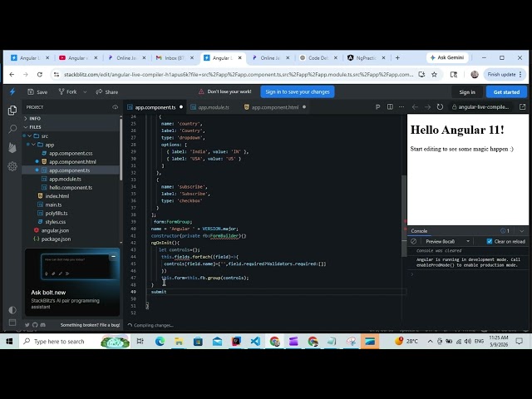Click Sign in to save your changes
The image size is (532, 399).
298,91
